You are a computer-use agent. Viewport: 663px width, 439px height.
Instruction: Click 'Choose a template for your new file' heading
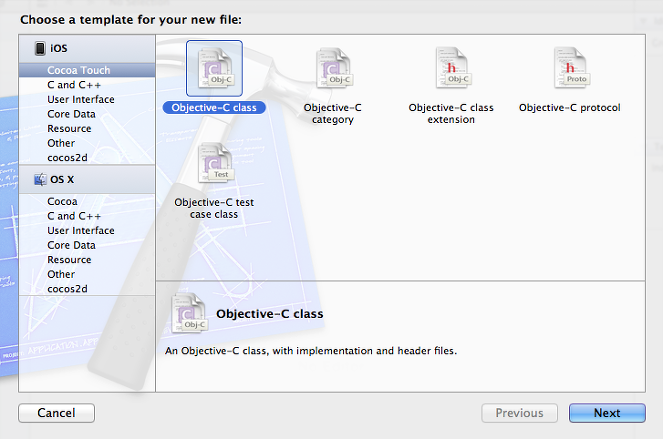click(x=131, y=19)
